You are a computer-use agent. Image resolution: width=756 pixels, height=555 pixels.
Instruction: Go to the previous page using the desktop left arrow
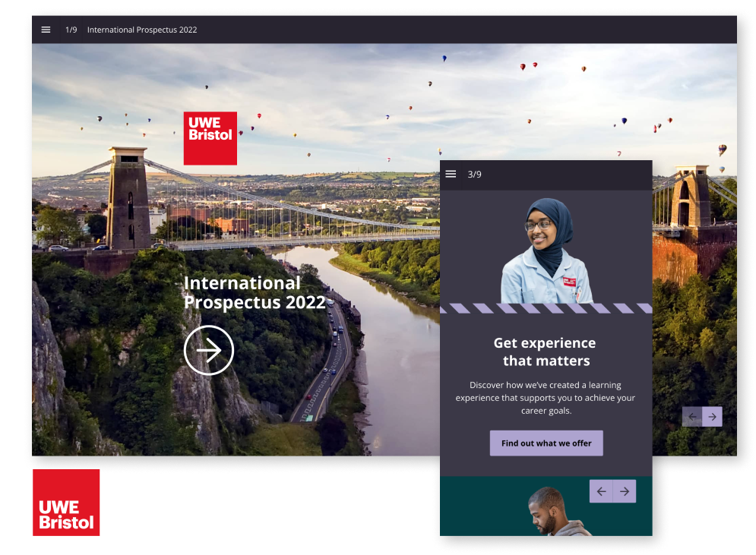(692, 416)
